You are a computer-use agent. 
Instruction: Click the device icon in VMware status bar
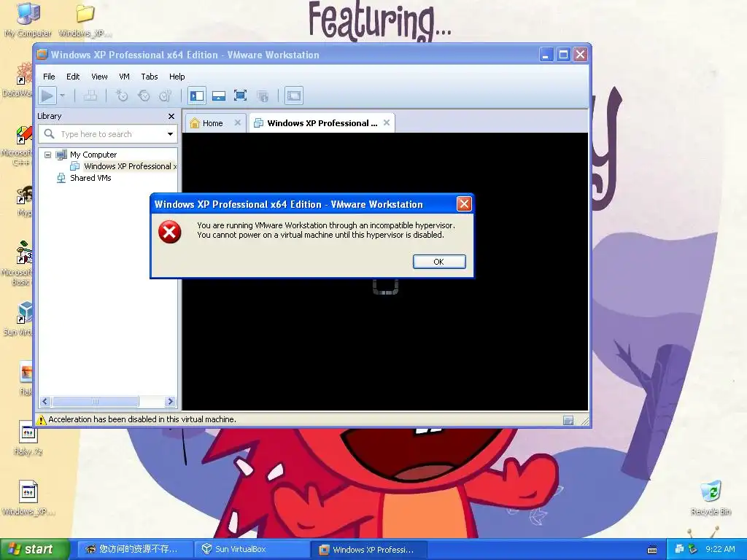[568, 420]
